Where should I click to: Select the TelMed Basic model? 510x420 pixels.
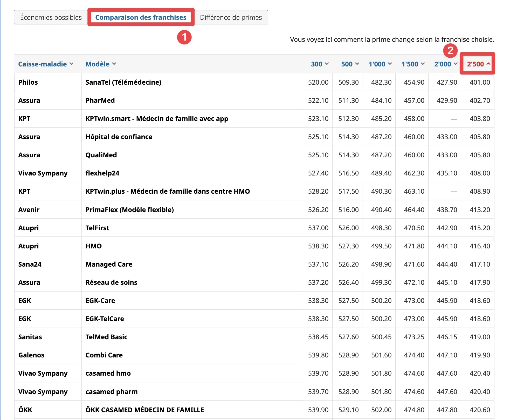click(x=107, y=337)
